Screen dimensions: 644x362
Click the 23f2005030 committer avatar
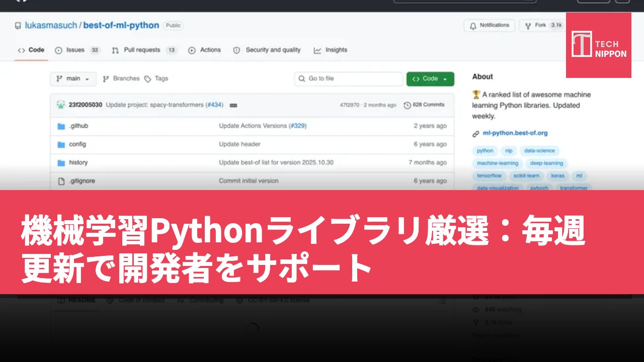(61, 105)
